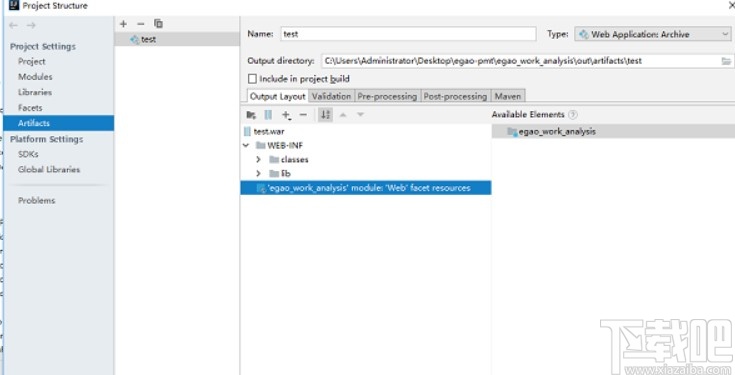Viewport: 735px width, 375px height.
Task: Expand the lib folder
Action: pos(258,174)
